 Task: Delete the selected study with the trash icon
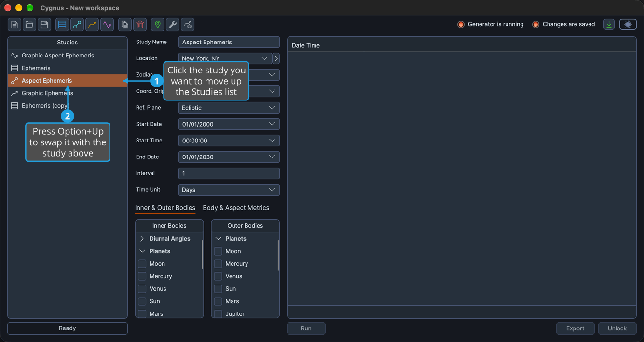(x=140, y=25)
